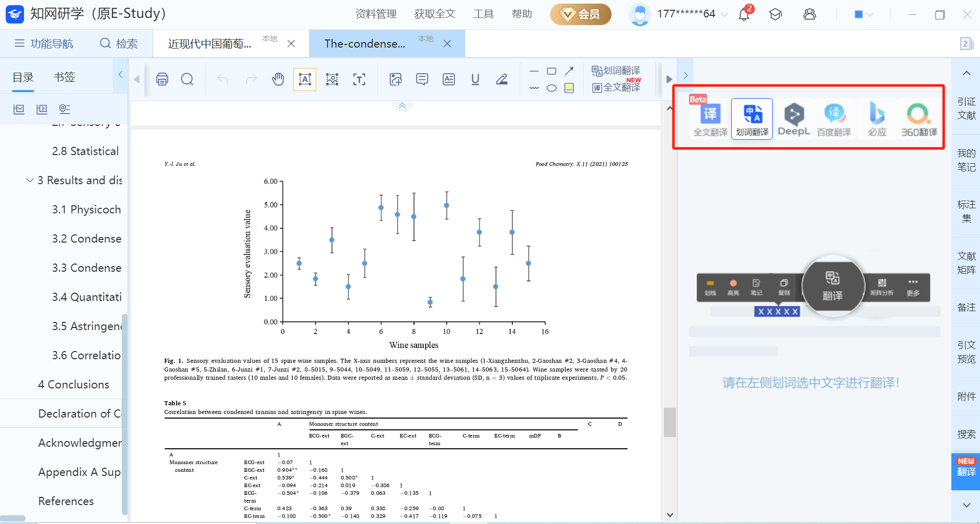Open the DeepL translation engine

click(x=793, y=119)
